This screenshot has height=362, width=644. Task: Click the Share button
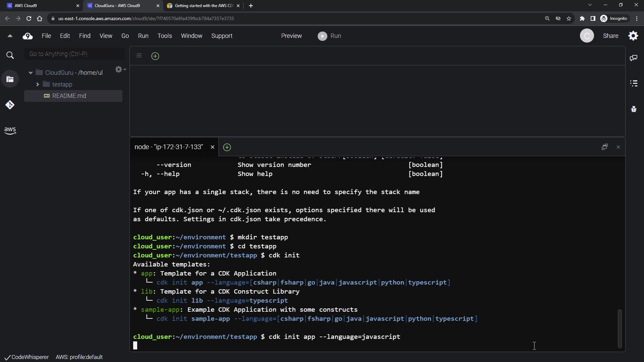(x=610, y=36)
